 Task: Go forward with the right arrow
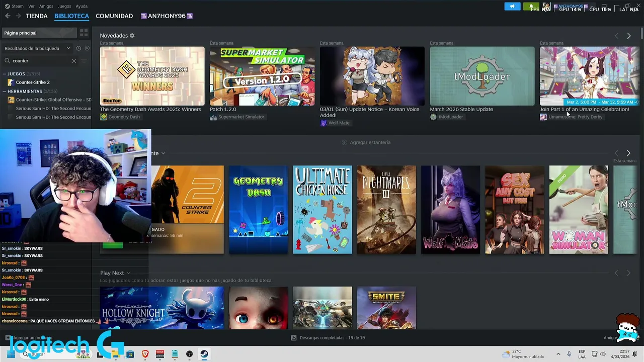[18, 16]
